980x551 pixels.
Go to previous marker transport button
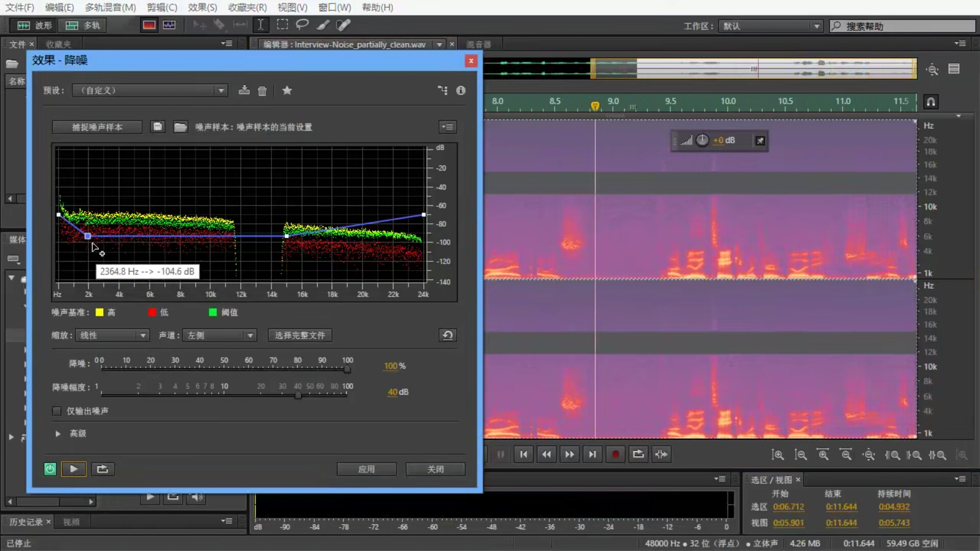(524, 454)
